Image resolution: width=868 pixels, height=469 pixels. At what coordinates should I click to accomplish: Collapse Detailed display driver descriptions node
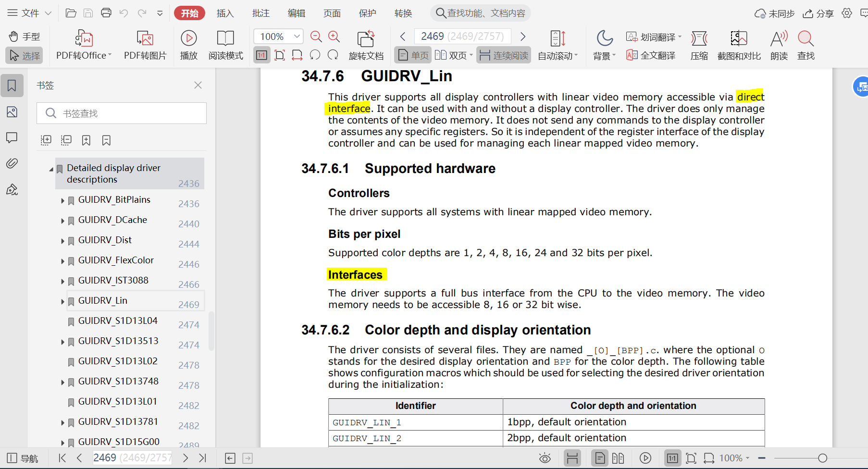pyautogui.click(x=51, y=169)
